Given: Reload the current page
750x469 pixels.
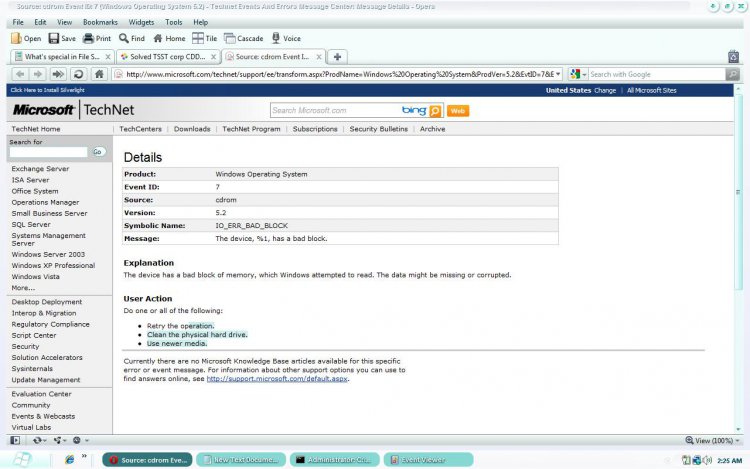Looking at the screenshot, I should pos(78,74).
